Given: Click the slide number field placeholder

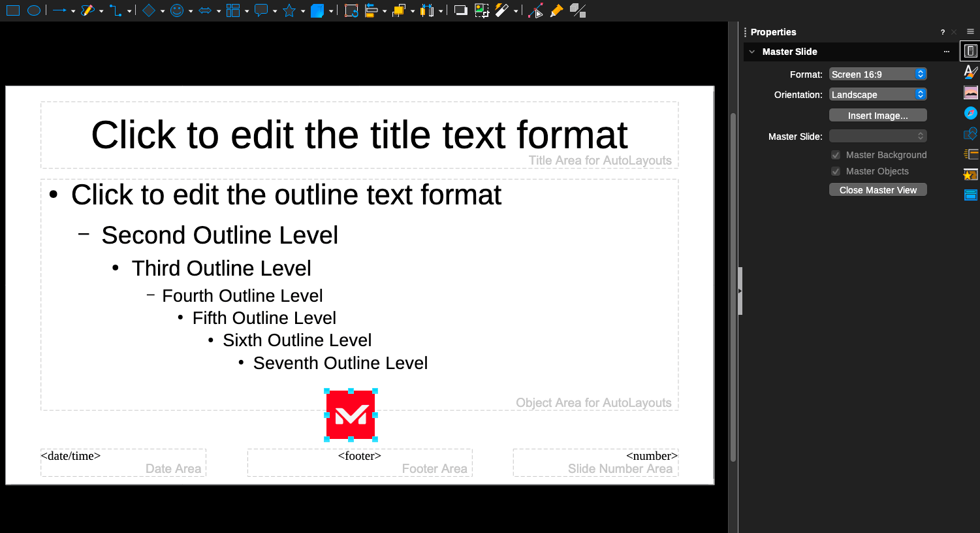Looking at the screenshot, I should coord(595,462).
